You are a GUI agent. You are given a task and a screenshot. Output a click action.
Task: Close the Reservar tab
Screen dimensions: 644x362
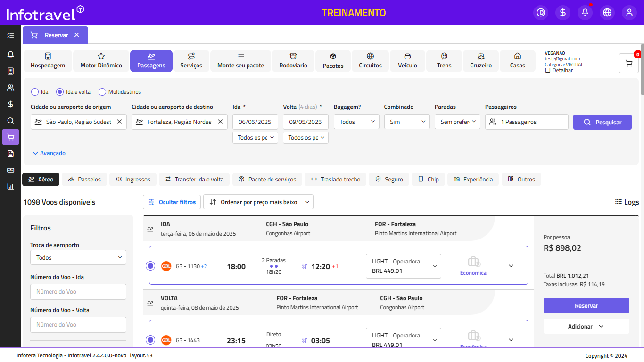(x=77, y=35)
